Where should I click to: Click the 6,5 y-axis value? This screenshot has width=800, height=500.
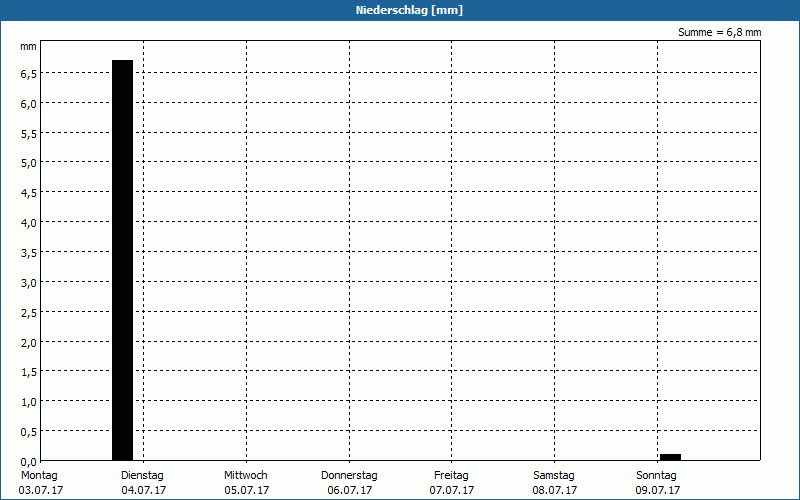(x=29, y=73)
